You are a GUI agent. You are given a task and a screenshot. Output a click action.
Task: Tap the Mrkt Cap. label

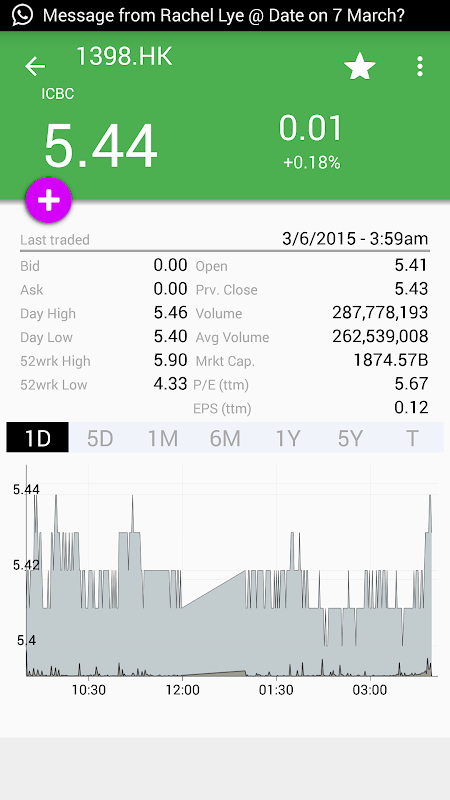click(225, 361)
